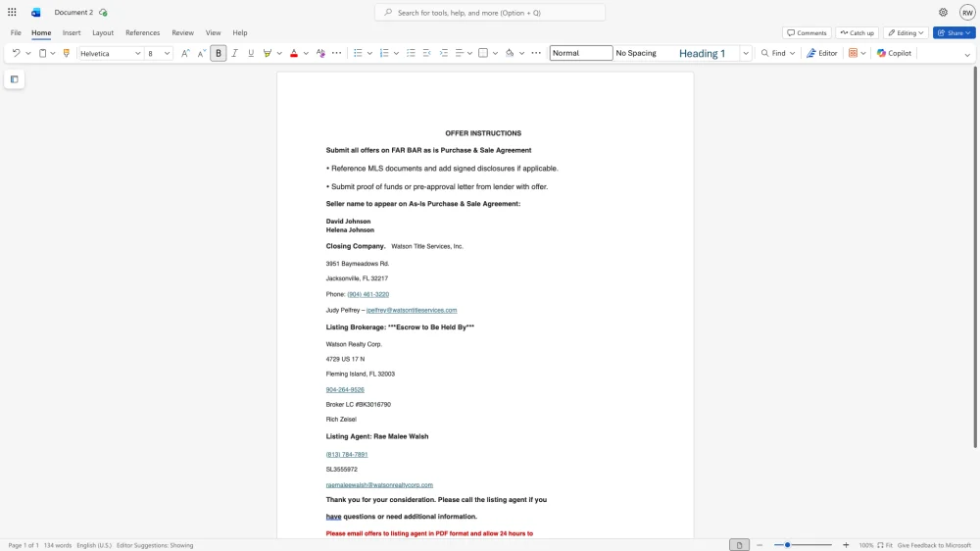This screenshot has height=551, width=980.
Task: Expand the styles gallery arrow
Action: point(745,53)
